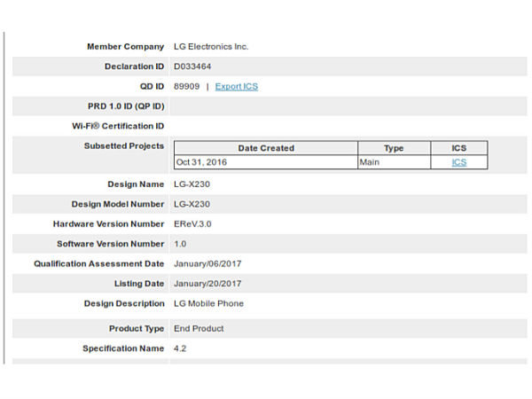
Task: Click the 'Oct 31, 2016' date cell
Action: point(266,162)
